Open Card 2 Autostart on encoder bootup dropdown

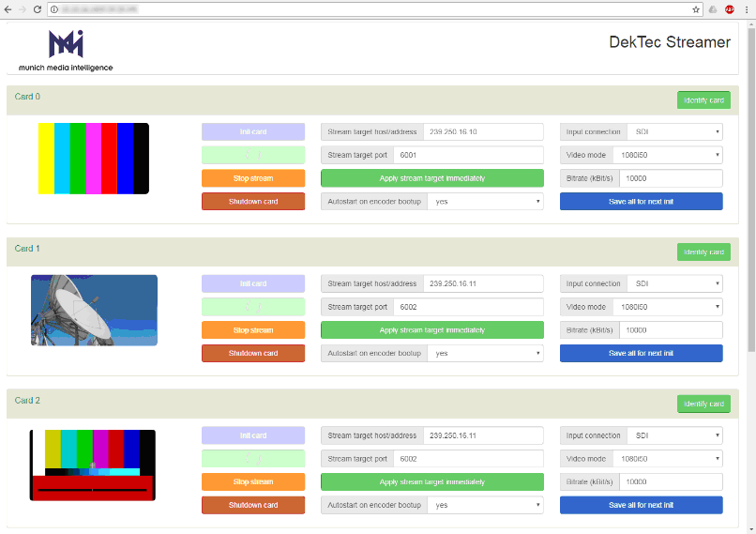click(485, 505)
